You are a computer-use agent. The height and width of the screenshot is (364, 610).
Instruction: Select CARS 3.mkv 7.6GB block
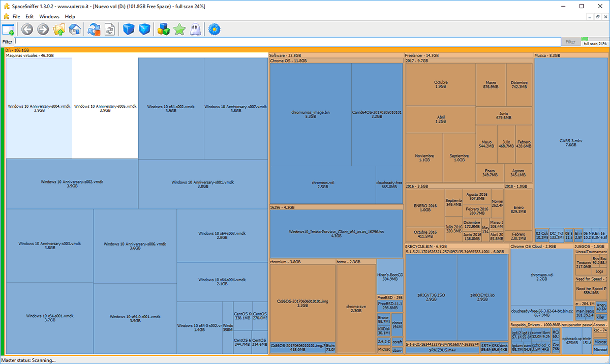tap(571, 143)
